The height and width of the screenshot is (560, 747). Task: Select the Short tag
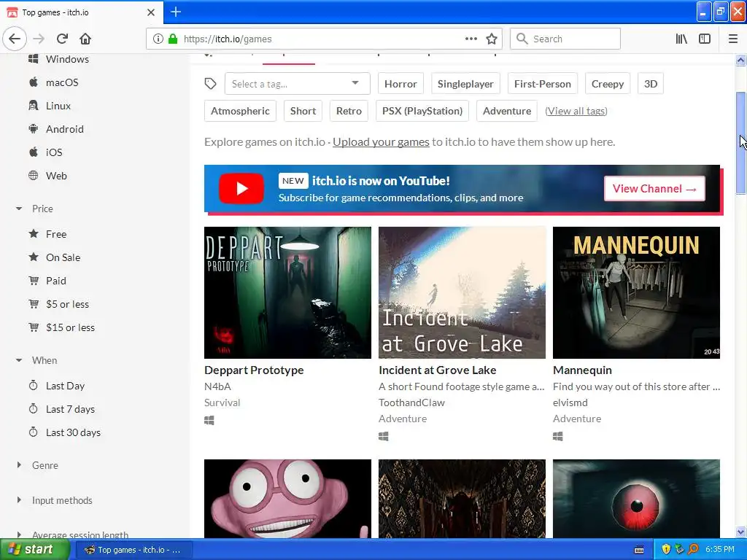(303, 111)
